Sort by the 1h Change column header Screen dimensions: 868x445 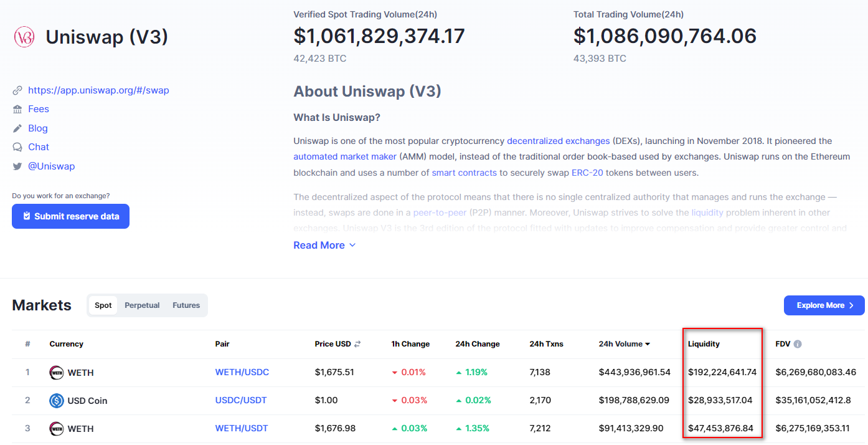[410, 344]
